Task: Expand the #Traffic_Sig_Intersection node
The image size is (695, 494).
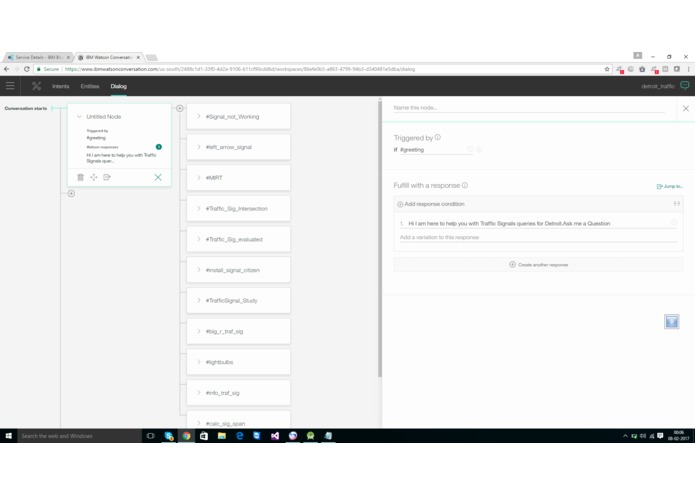Action: [199, 208]
